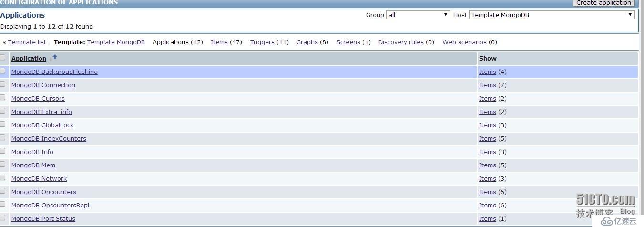644x227 pixels.
Task: Open MongoDB Info application
Action: [32, 152]
